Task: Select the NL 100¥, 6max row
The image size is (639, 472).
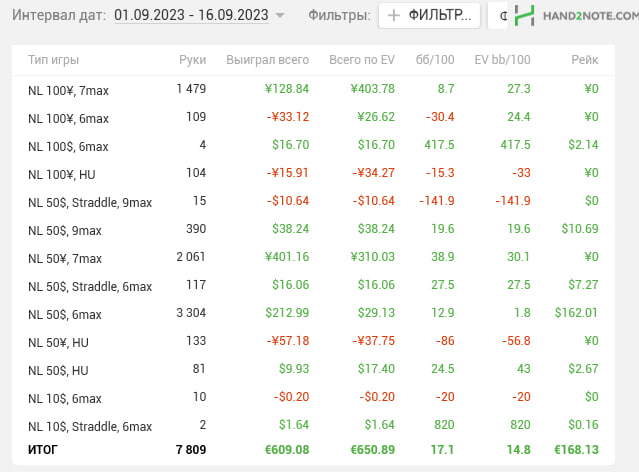Action: (313, 117)
